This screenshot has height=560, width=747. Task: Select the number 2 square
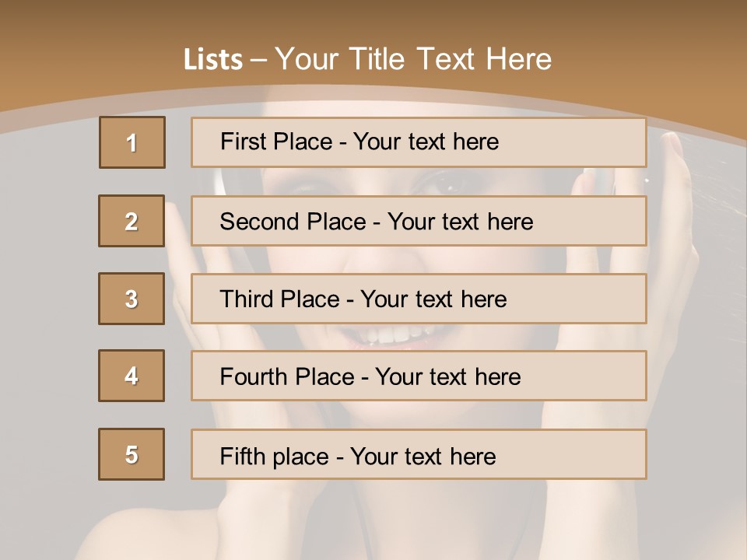[x=132, y=221]
